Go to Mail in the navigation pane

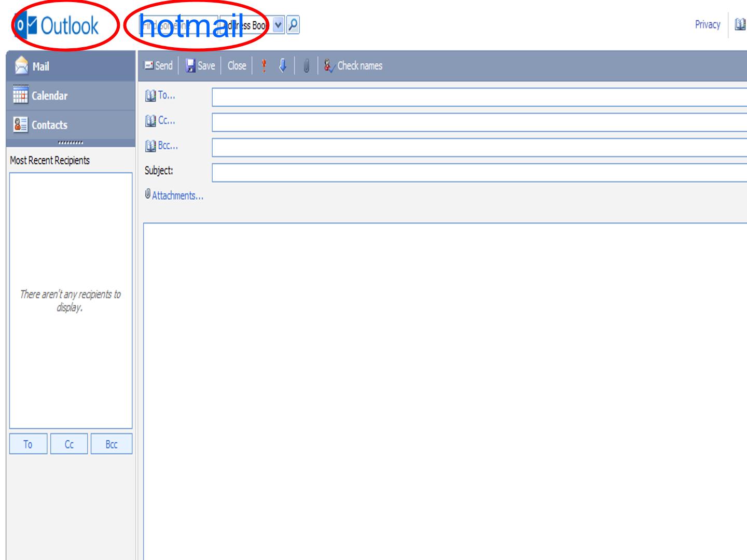pos(71,66)
